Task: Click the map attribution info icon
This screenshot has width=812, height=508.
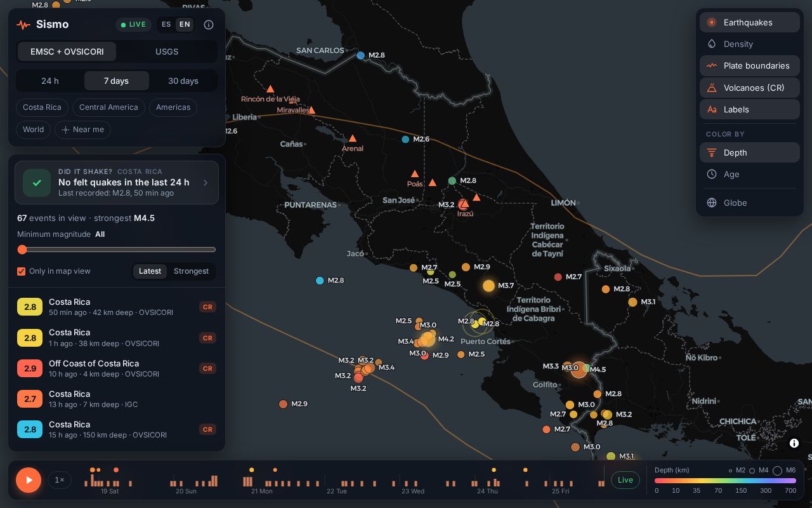Action: (794, 443)
